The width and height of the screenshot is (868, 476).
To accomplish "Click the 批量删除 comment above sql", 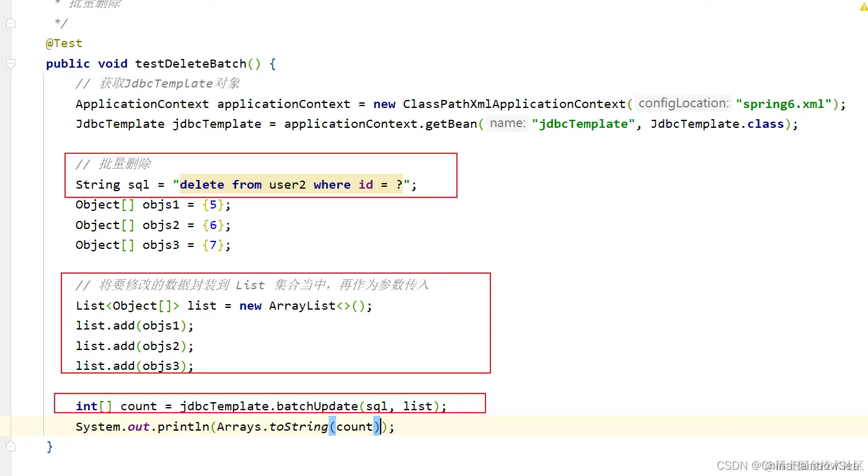I will coord(113,164).
